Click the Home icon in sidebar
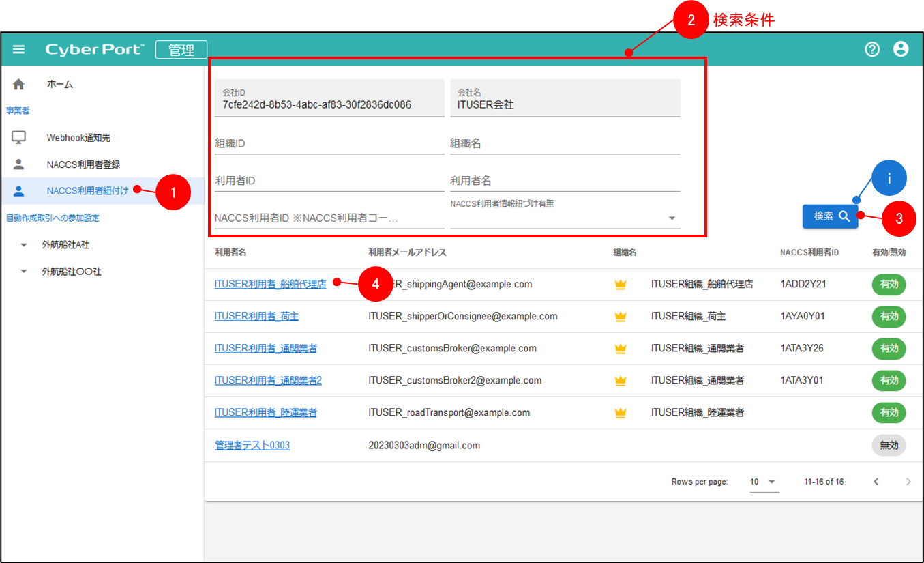924x563 pixels. 19,85
